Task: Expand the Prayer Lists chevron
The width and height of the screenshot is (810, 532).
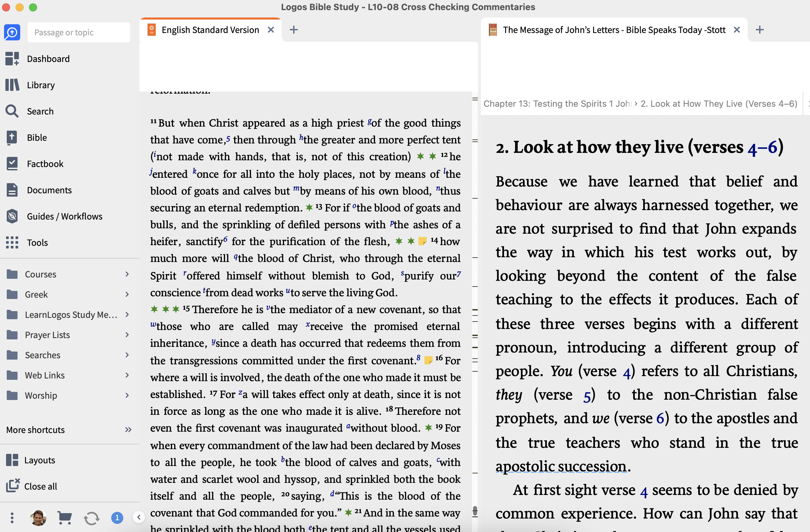Action: pos(127,334)
